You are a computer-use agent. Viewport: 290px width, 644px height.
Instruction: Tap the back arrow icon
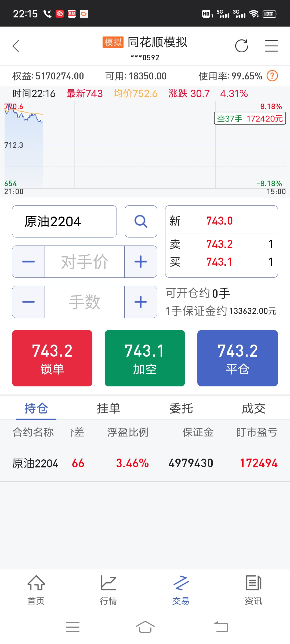tap(16, 46)
